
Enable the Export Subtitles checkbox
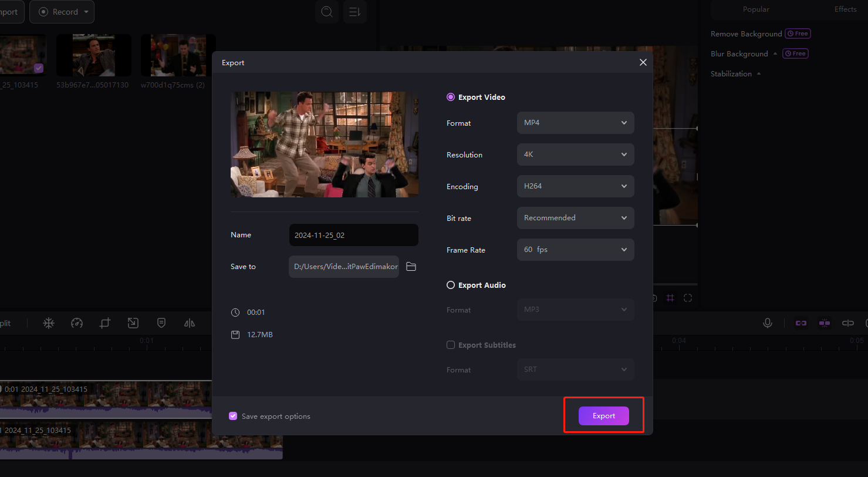point(451,345)
